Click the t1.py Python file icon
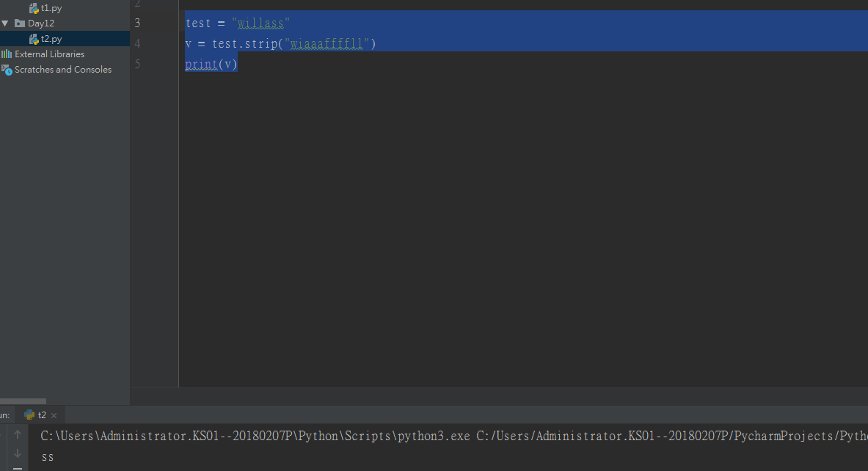 point(34,8)
